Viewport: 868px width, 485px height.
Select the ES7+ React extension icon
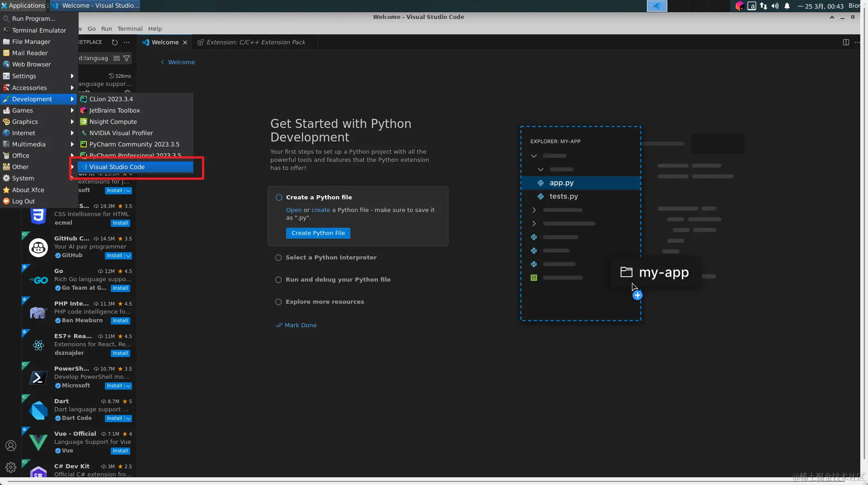pyautogui.click(x=38, y=345)
